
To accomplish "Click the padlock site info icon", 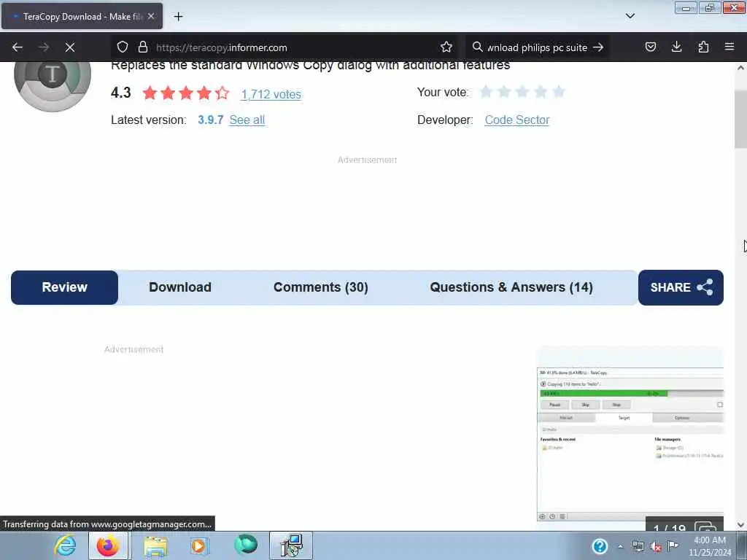I will [x=142, y=47].
